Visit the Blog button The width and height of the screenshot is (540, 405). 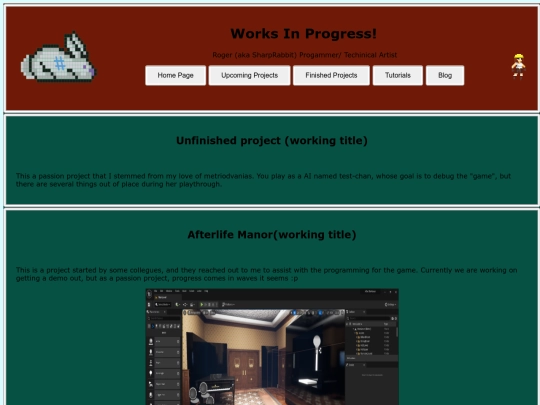tap(445, 75)
